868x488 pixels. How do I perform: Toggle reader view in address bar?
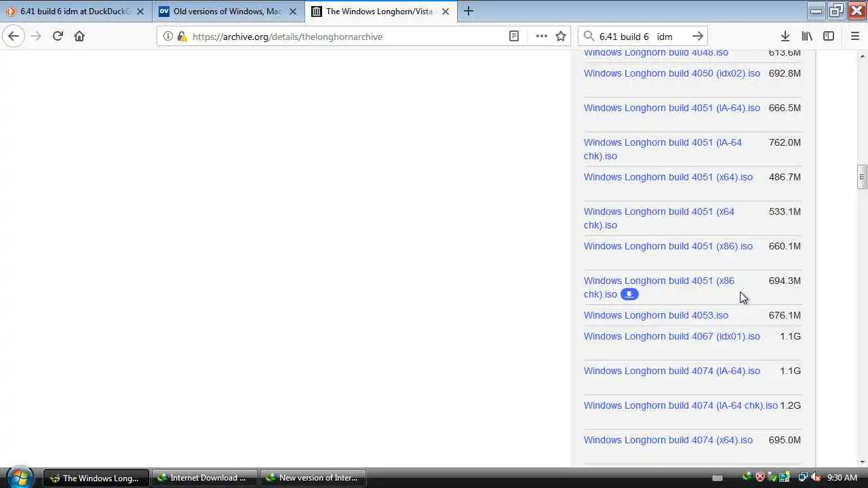pos(514,37)
